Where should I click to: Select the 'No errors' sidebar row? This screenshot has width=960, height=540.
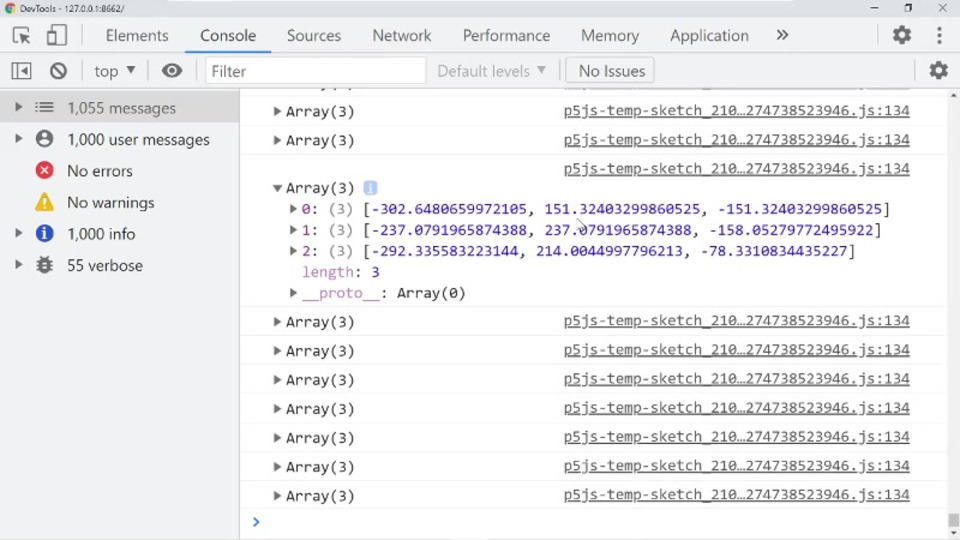[119, 171]
